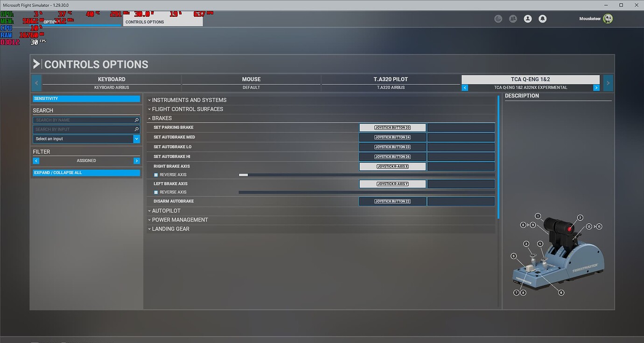Image resolution: width=644 pixels, height=343 pixels.
Task: Enable Reverse Axis for Left Brake Axis
Action: [x=156, y=192]
